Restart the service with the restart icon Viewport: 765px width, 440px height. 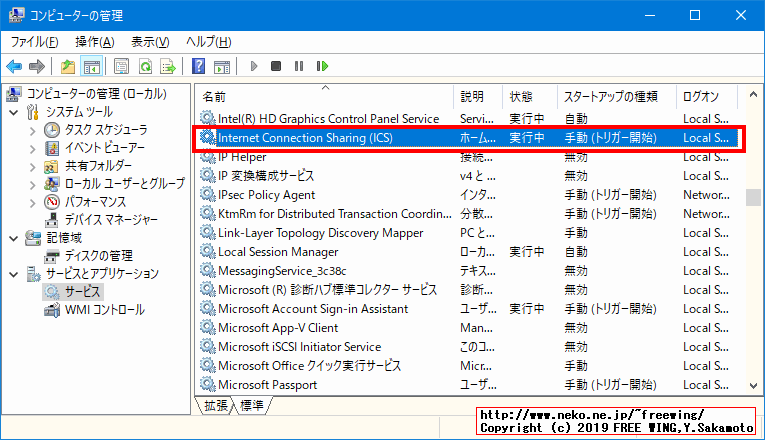(x=322, y=66)
